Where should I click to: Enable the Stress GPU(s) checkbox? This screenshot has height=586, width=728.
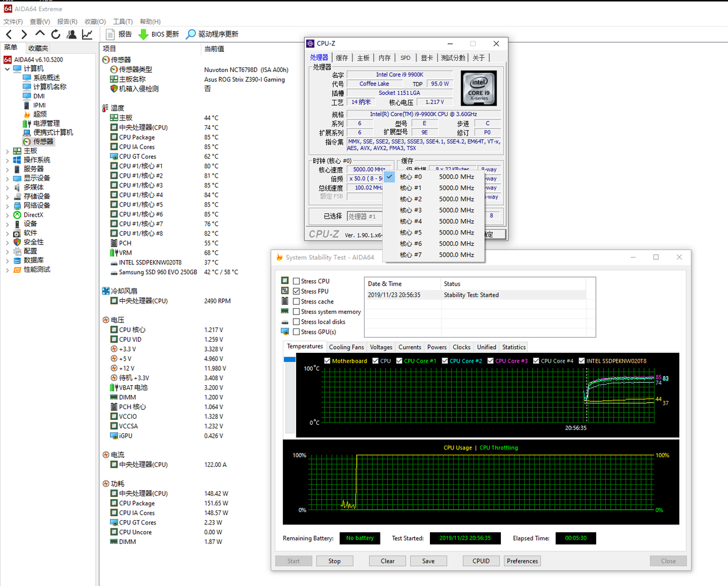[x=296, y=331]
